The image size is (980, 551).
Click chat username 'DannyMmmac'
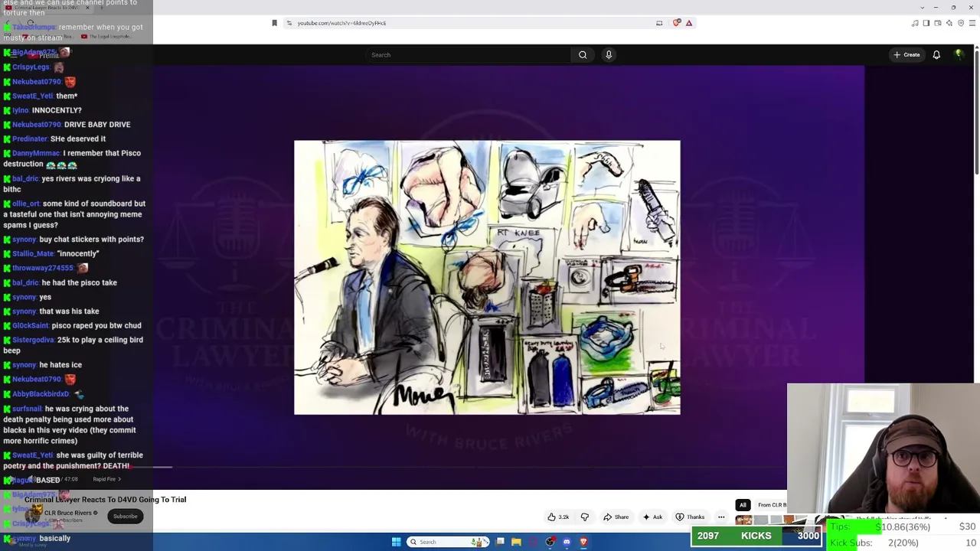[x=36, y=153]
